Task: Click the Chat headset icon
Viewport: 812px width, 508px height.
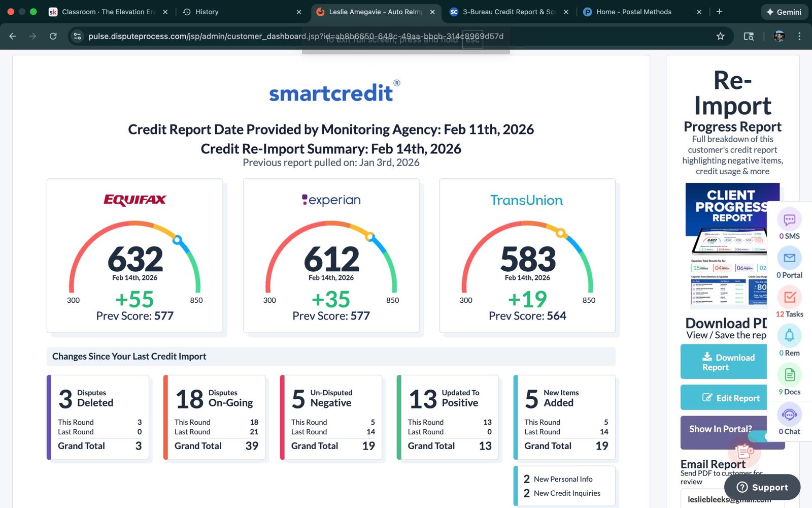Action: tap(789, 415)
